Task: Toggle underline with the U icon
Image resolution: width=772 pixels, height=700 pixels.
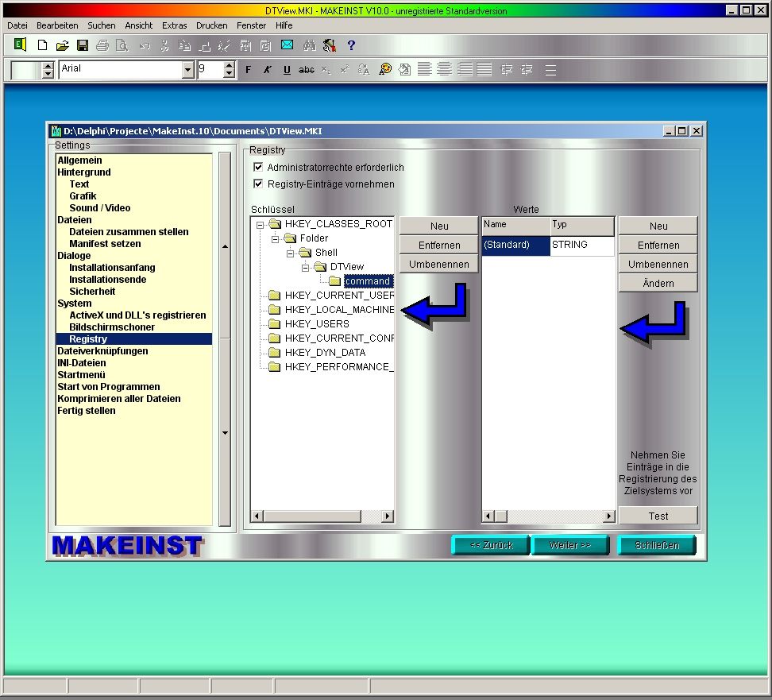Action: pyautogui.click(x=287, y=70)
